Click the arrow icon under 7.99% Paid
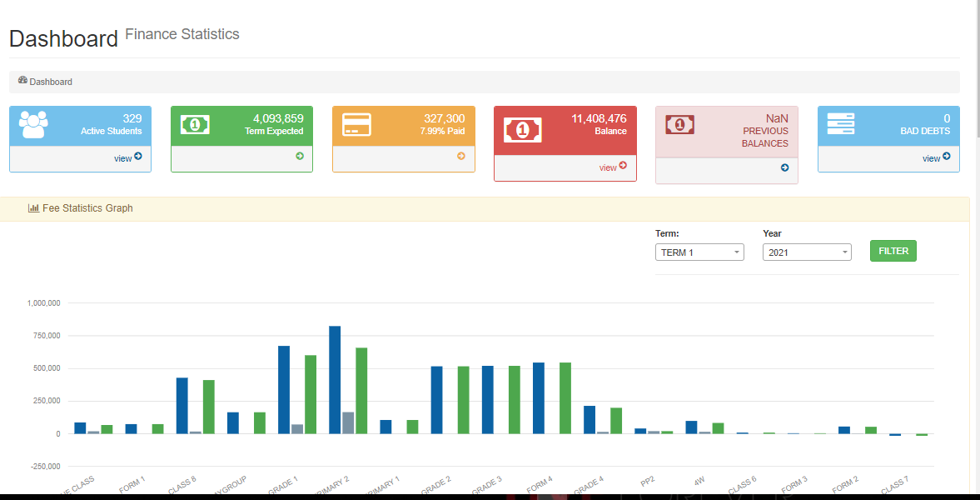 click(461, 156)
